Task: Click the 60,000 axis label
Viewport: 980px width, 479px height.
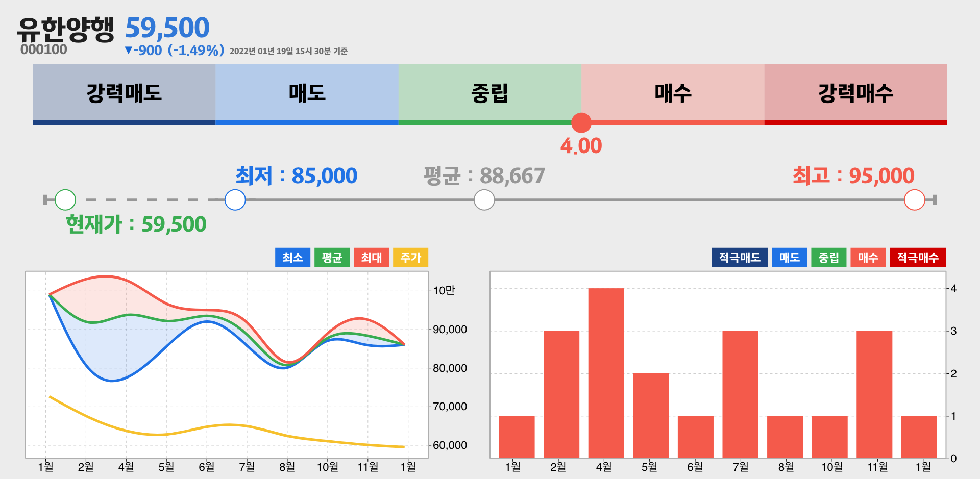Action: click(450, 445)
